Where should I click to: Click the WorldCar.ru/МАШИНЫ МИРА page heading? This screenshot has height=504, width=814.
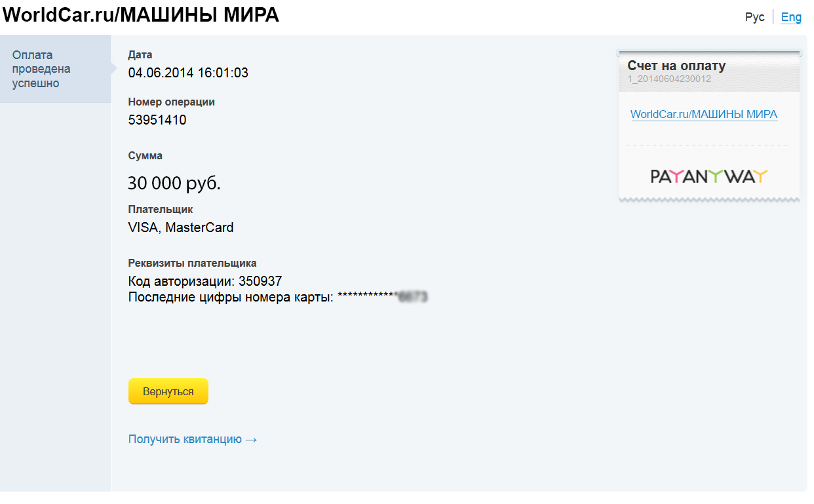coord(141,14)
